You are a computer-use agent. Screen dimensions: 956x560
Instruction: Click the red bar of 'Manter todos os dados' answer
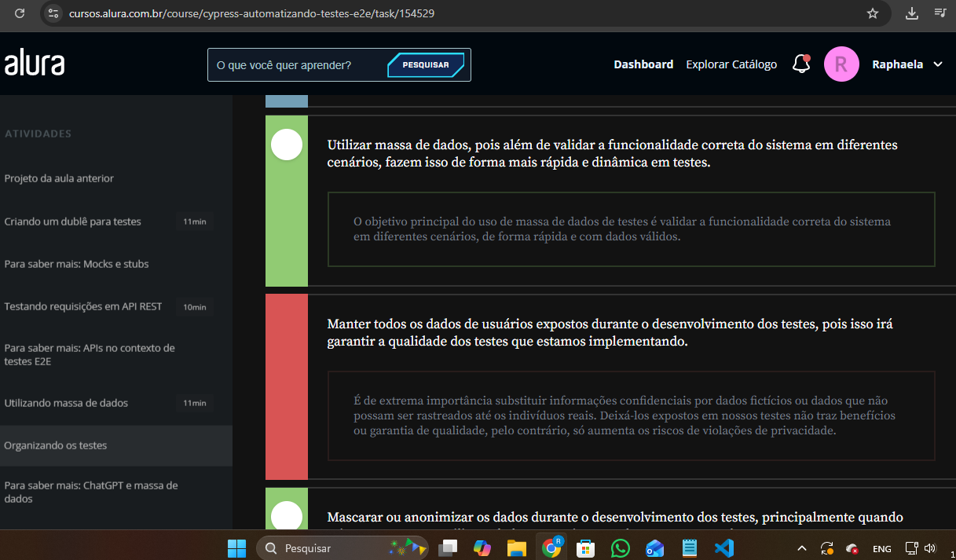click(x=286, y=386)
